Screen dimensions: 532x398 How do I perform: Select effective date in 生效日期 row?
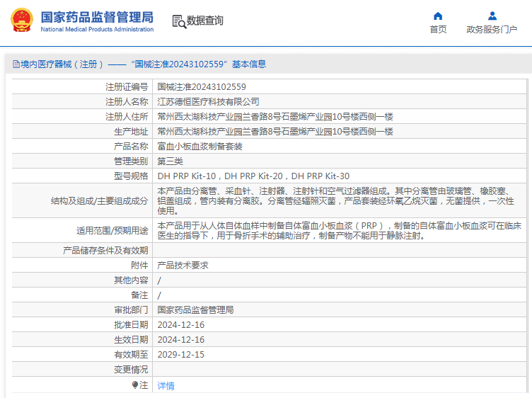click(181, 340)
